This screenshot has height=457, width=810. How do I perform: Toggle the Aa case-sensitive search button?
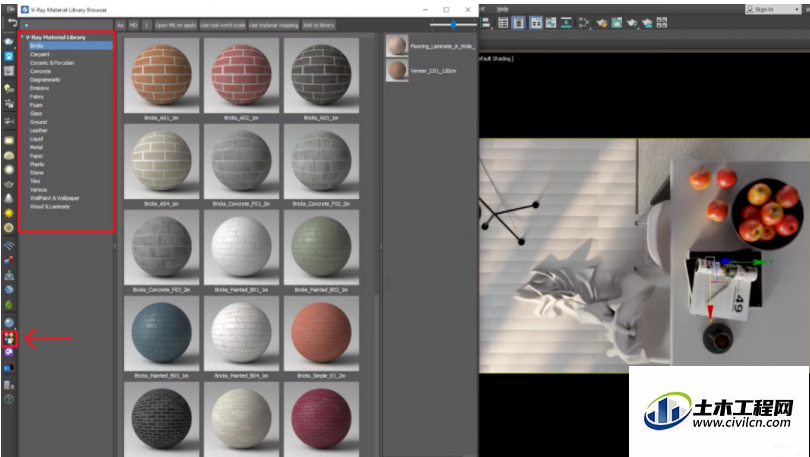pos(120,25)
